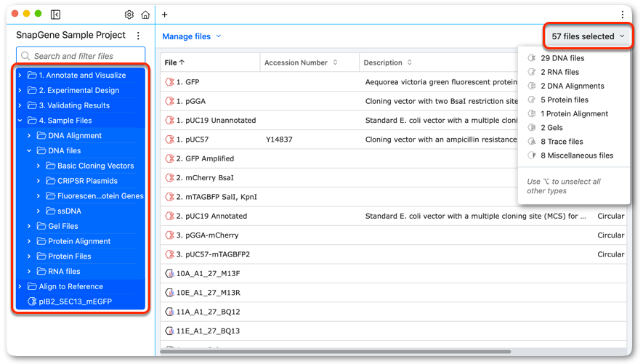The height and width of the screenshot is (364, 643).
Task: Click file icon beside 2. mTAGBFP SalI, KpnI
Action: coord(169,197)
